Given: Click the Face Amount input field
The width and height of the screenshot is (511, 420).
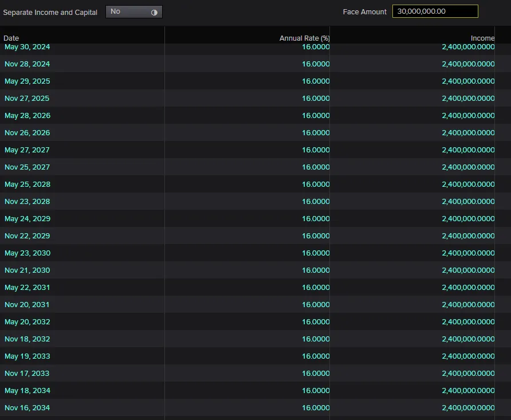Looking at the screenshot, I should [435, 11].
